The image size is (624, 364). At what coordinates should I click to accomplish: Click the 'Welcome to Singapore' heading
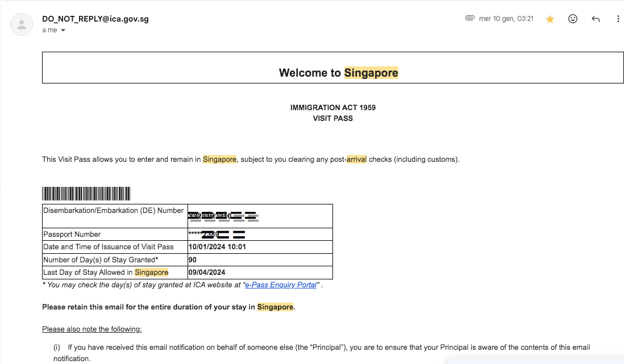[x=338, y=73]
